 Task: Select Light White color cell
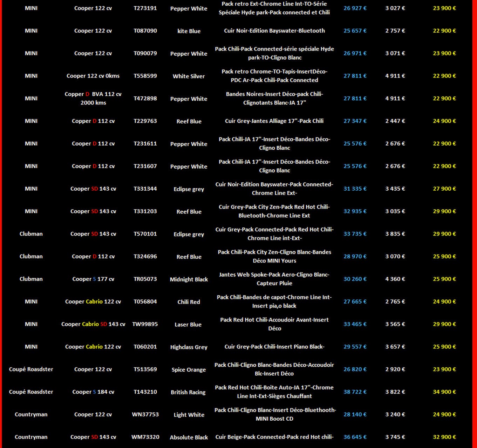[x=189, y=415]
